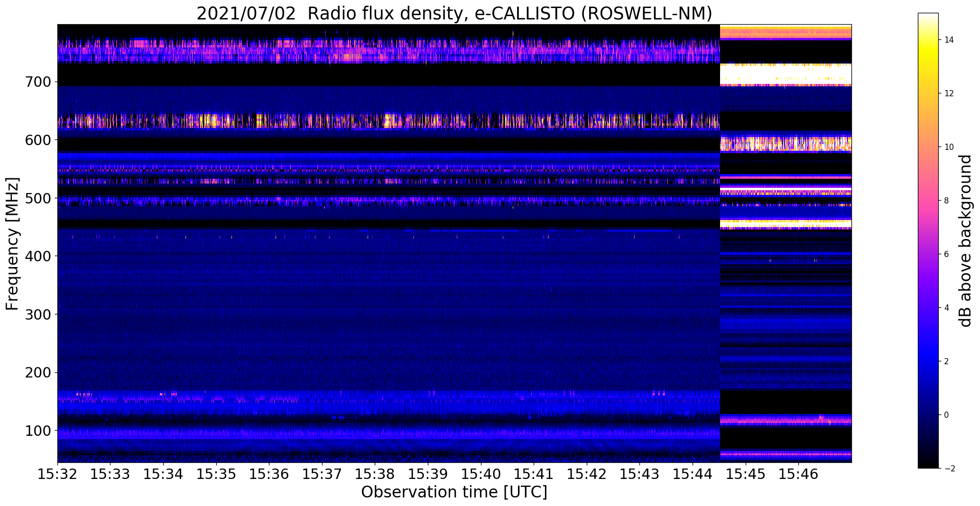Click the colorbar tick label 6
This screenshot has height=506, width=980.
pyautogui.click(x=947, y=254)
